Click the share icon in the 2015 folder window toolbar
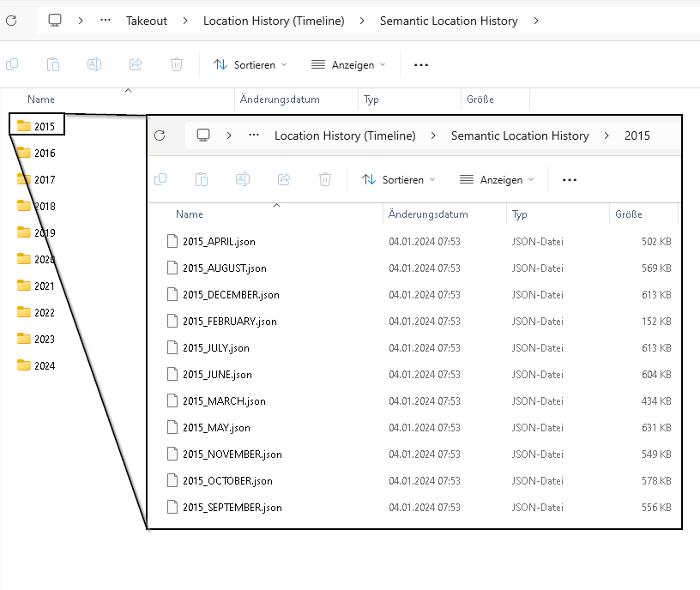This screenshot has width=700, height=590. [284, 179]
